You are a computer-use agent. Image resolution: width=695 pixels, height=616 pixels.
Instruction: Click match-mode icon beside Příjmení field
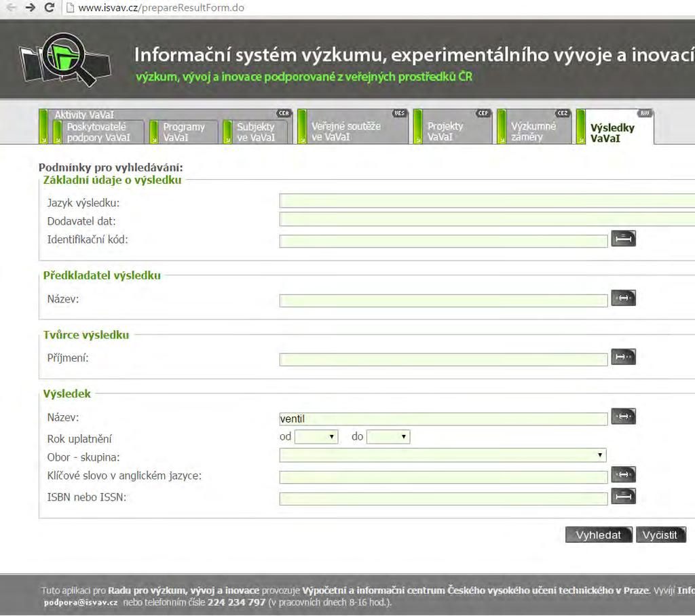[x=623, y=357]
